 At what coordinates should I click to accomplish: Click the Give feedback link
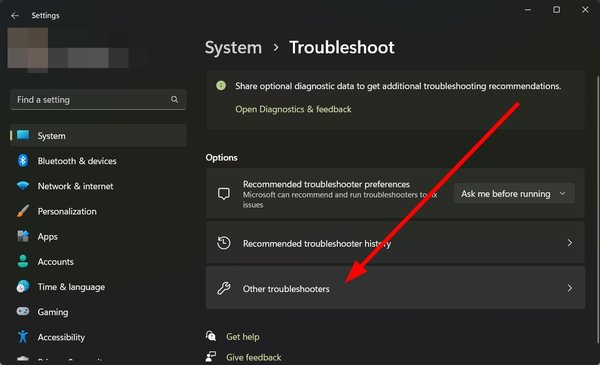[x=254, y=357]
